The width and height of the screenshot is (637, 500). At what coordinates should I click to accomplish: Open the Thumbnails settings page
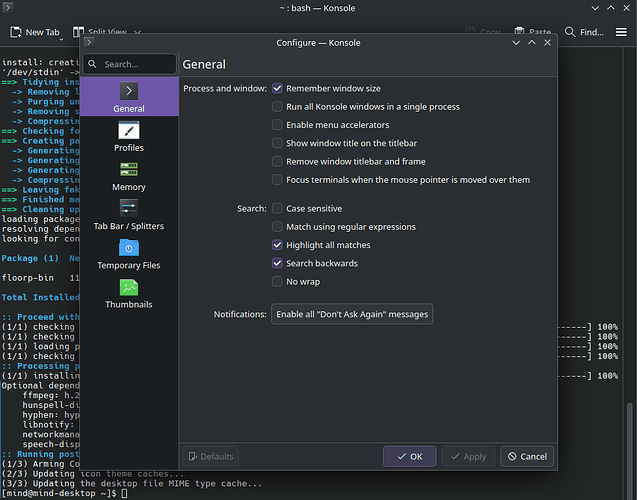(129, 294)
